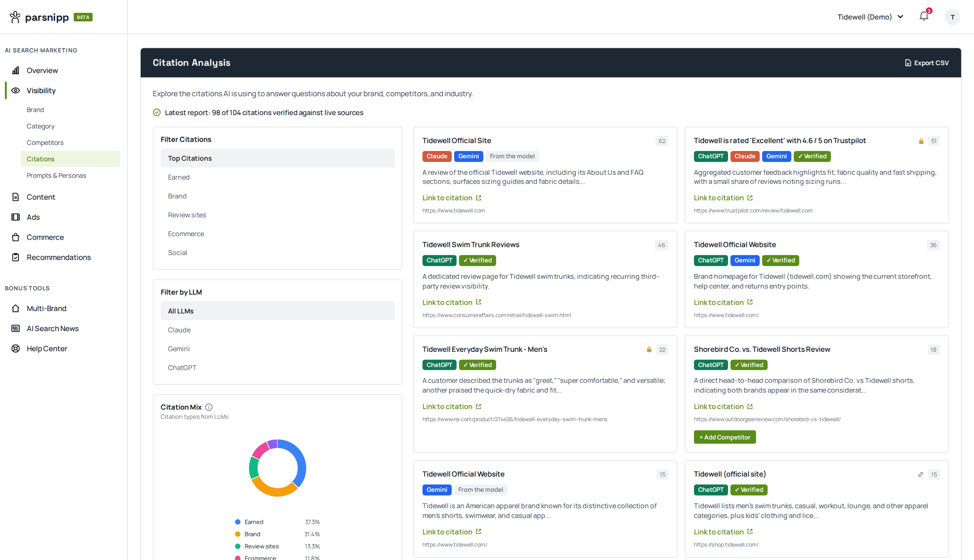Click the Verified badge on Swim Trunk Reviews card
This screenshot has width=974, height=560.
pos(477,260)
